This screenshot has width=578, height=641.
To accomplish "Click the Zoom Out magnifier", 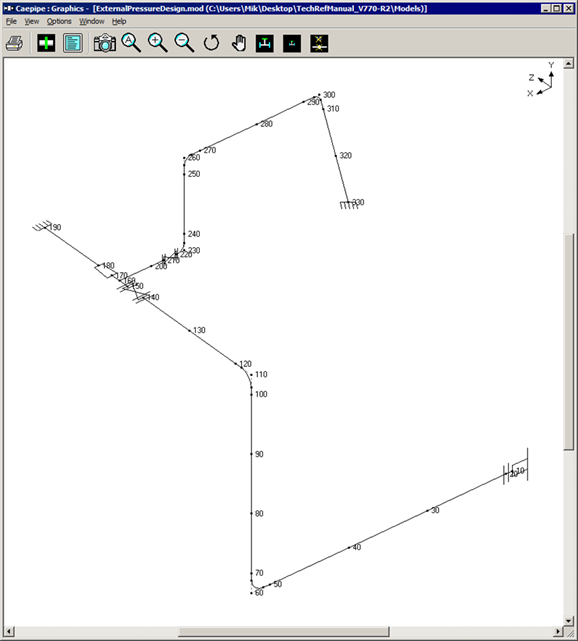I will tap(184, 43).
